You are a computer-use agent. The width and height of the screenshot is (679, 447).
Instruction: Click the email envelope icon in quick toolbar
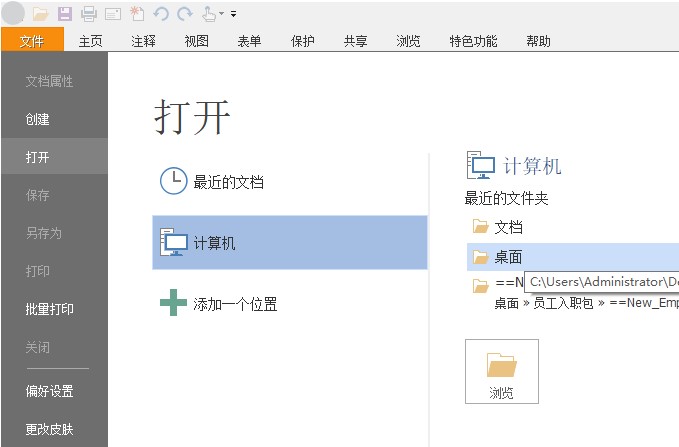[113, 14]
